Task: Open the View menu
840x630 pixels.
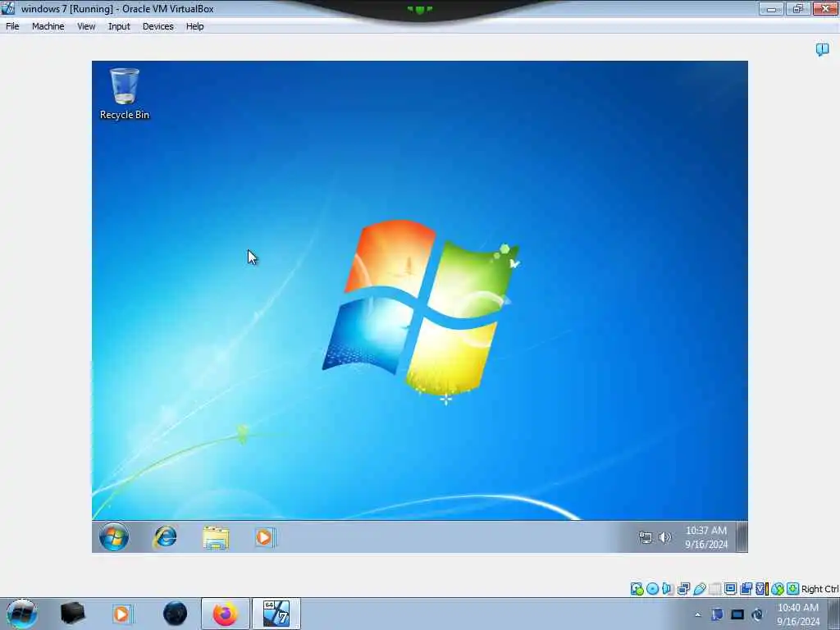Action: click(x=86, y=26)
